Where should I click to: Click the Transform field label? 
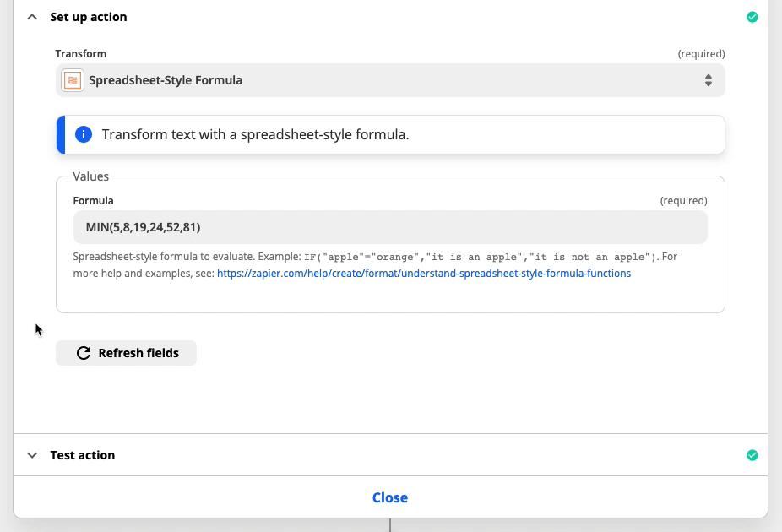pyautogui.click(x=81, y=54)
